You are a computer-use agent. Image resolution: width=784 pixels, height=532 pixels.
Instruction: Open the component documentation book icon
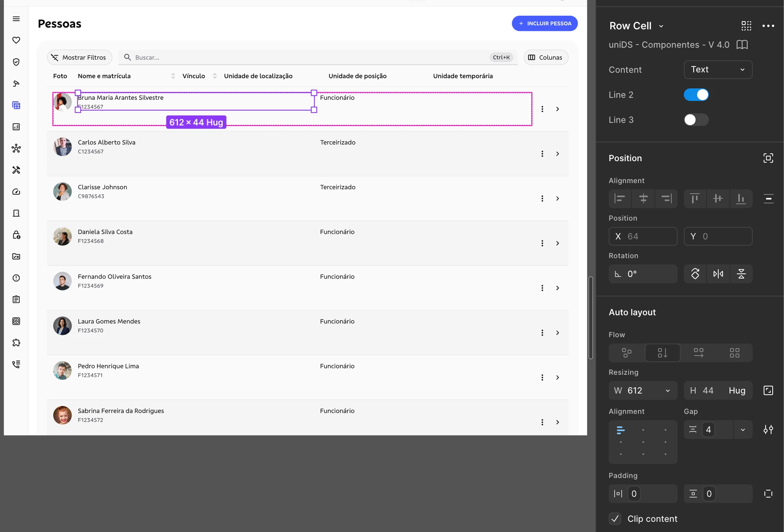(742, 45)
